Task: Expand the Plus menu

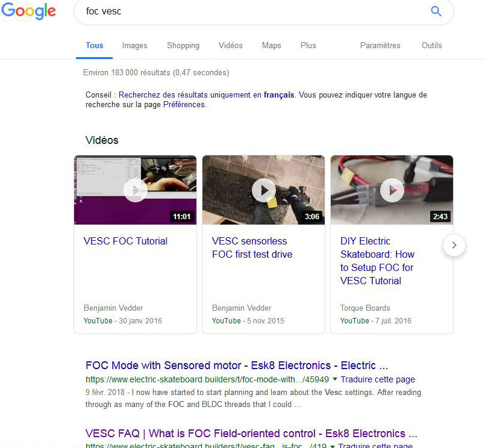Action: (x=308, y=45)
